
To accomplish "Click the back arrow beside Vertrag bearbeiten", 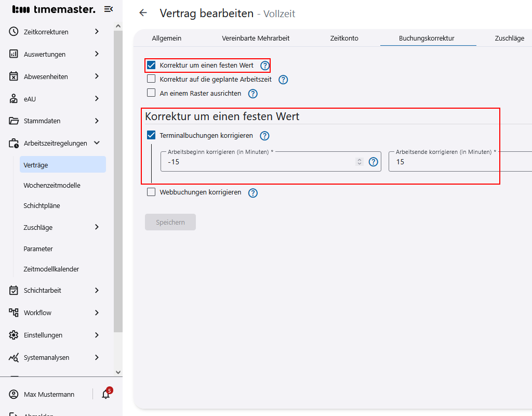I will click(143, 13).
